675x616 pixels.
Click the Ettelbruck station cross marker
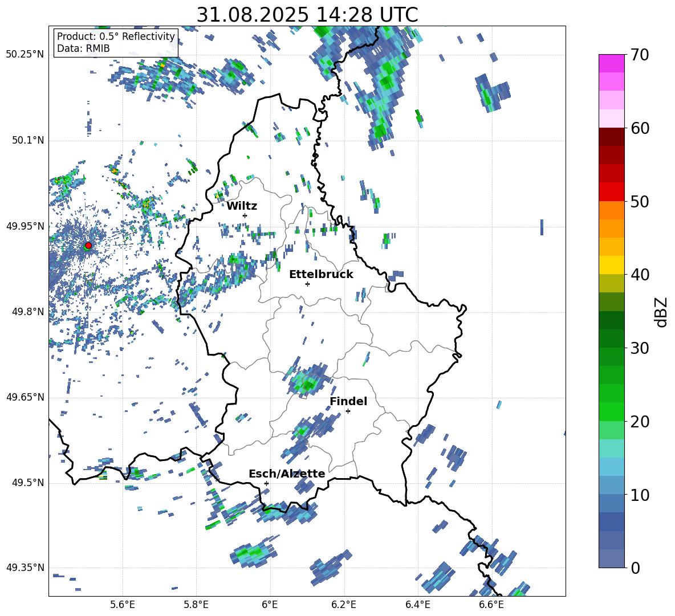click(307, 284)
